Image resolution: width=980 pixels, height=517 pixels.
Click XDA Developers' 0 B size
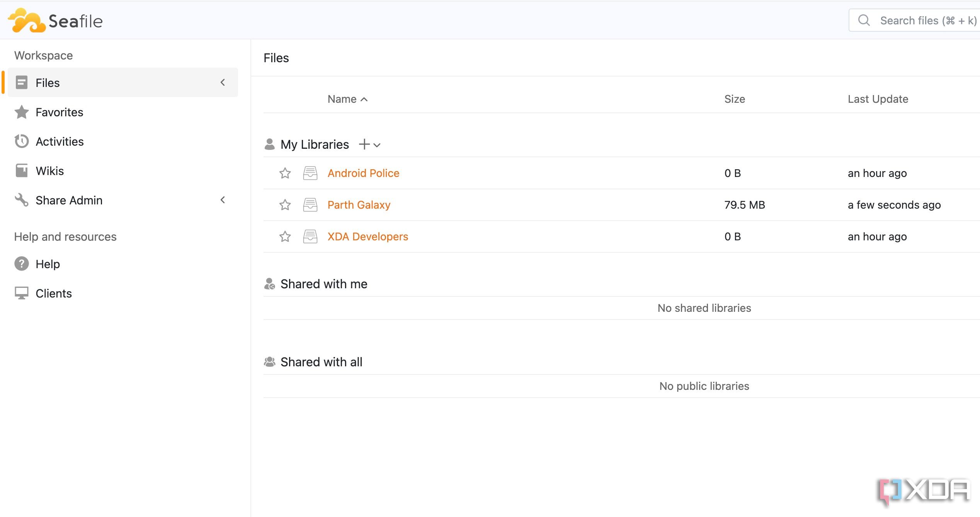point(732,236)
